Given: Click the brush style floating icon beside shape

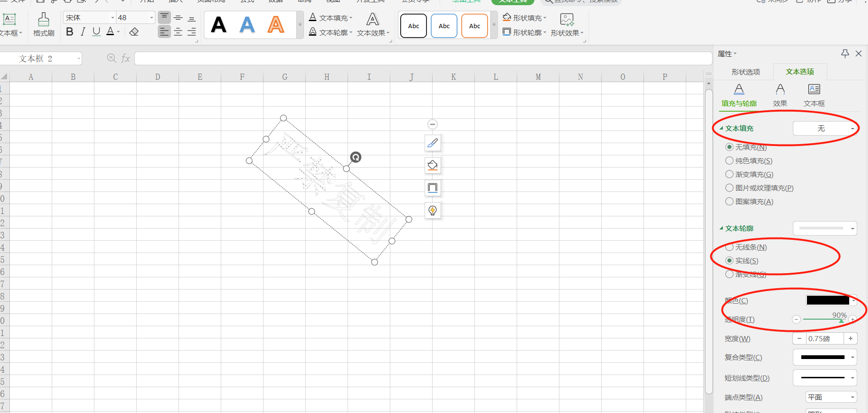Looking at the screenshot, I should [433, 143].
